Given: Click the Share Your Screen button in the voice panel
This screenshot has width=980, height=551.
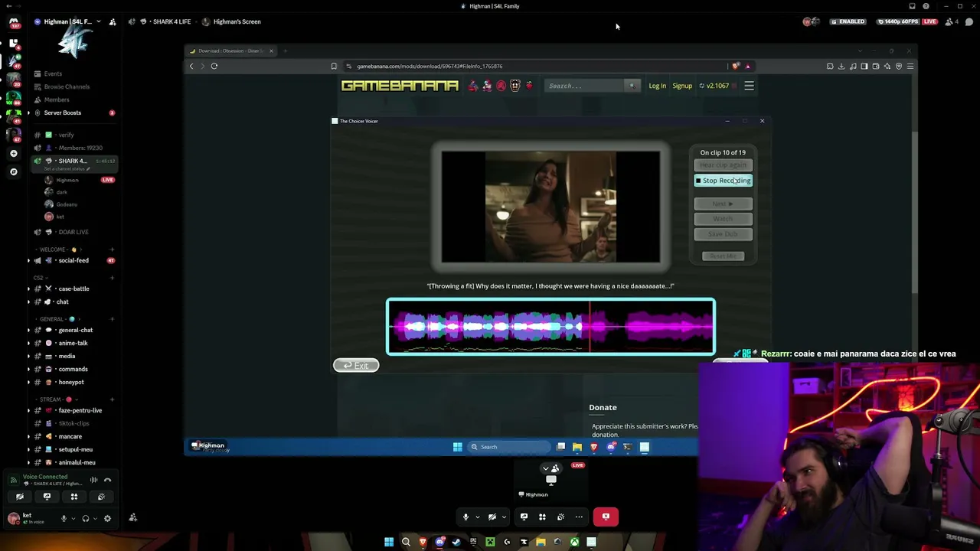Looking at the screenshot, I should point(47,497).
